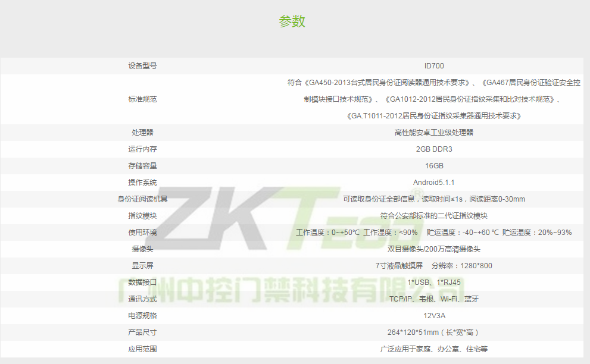Click the 设备型号 row label
590x364 pixels.
point(142,66)
